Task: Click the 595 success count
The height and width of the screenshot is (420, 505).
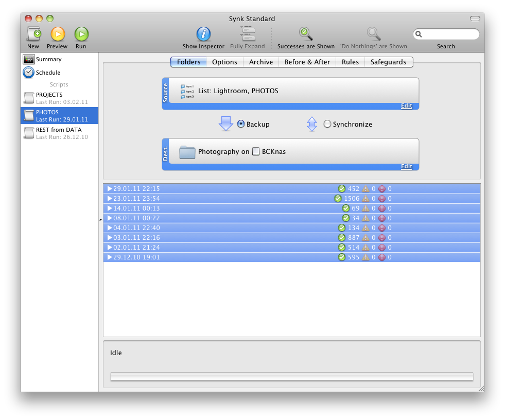Action: pyautogui.click(x=354, y=257)
